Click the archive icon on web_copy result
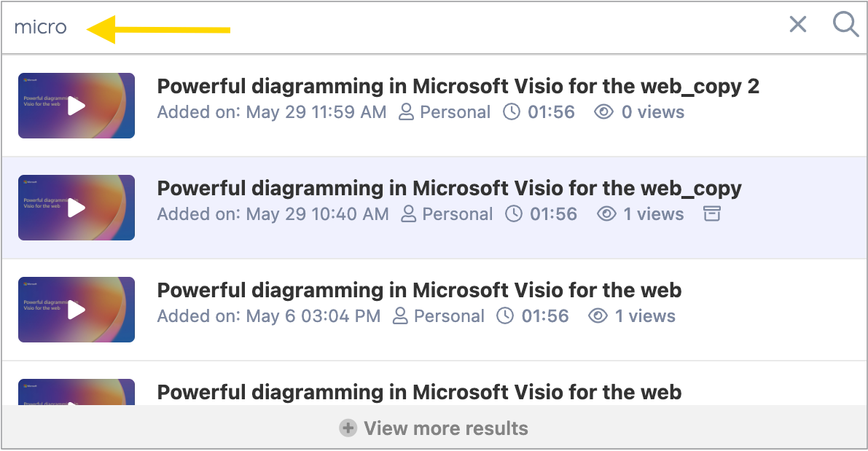 pos(711,213)
